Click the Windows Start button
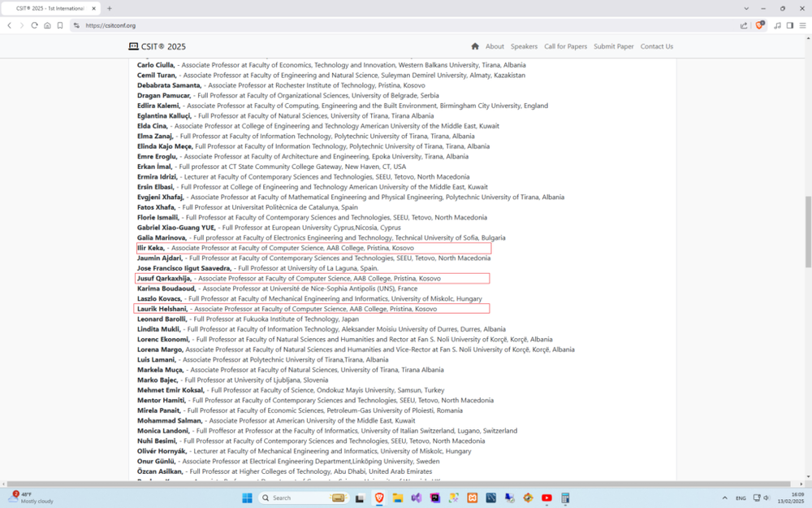Image resolution: width=812 pixels, height=508 pixels. click(247, 497)
